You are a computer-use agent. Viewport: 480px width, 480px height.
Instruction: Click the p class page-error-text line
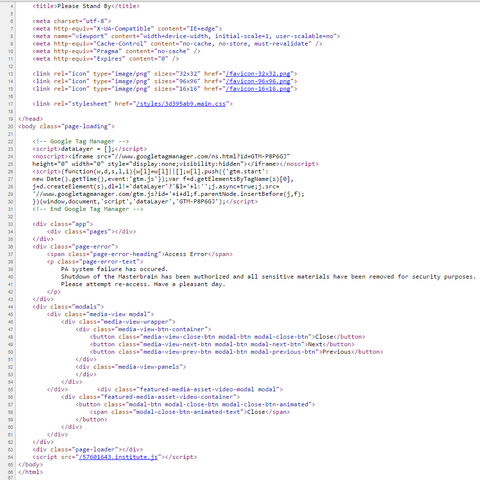pyautogui.click(x=95, y=262)
